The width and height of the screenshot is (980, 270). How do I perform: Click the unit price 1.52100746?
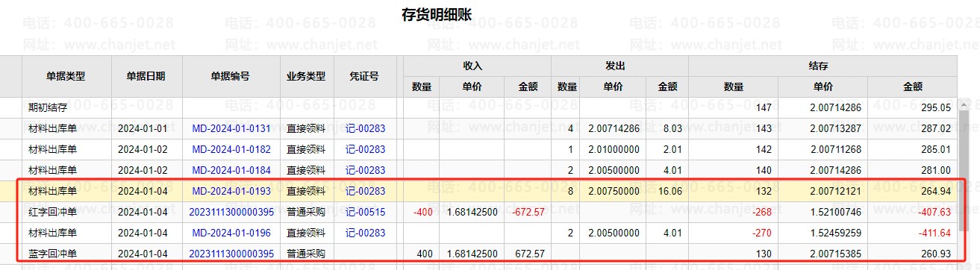835,212
